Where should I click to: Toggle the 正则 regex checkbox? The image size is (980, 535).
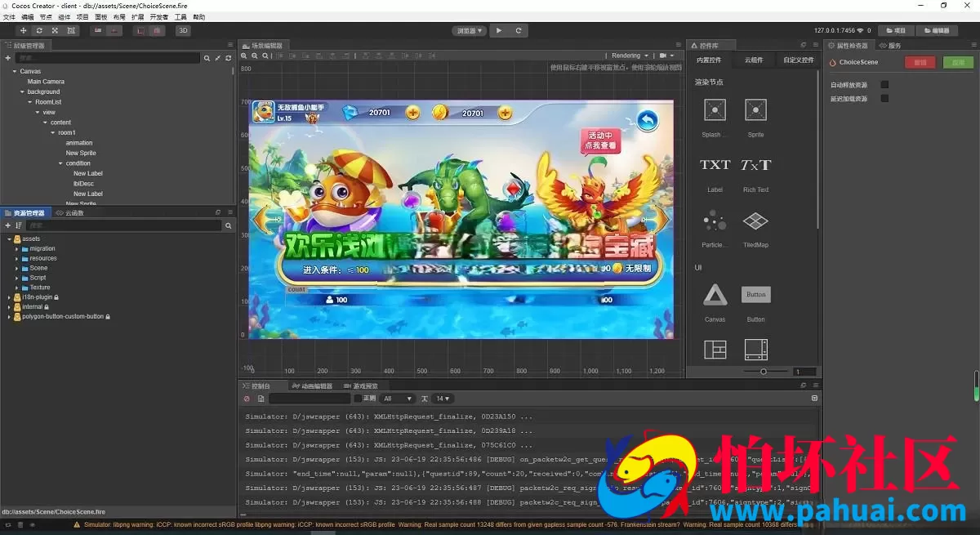click(x=358, y=399)
